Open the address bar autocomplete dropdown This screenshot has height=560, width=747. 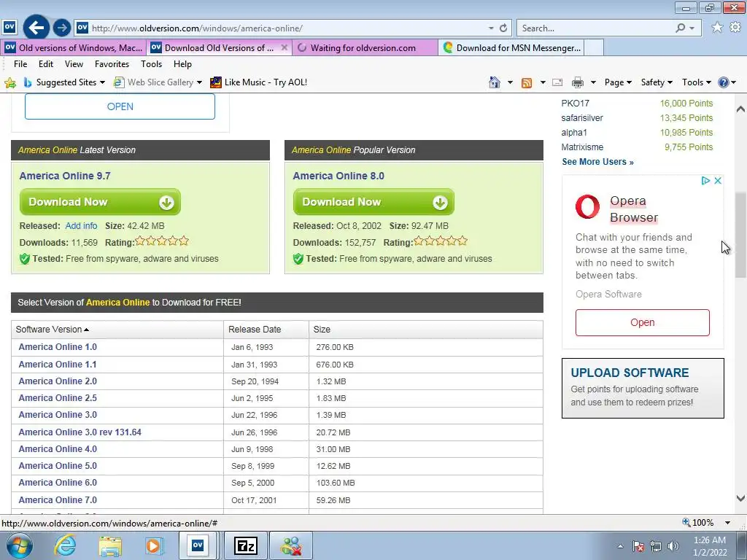pyautogui.click(x=491, y=28)
